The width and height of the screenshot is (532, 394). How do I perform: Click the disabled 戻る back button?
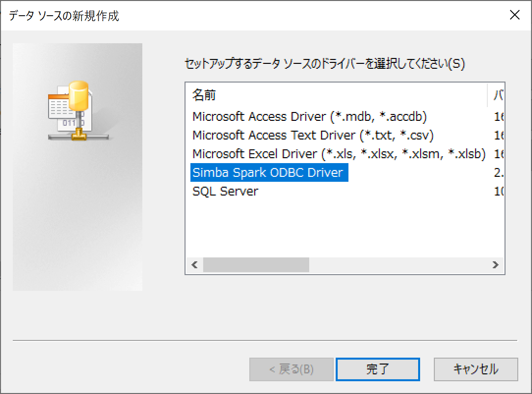292,369
